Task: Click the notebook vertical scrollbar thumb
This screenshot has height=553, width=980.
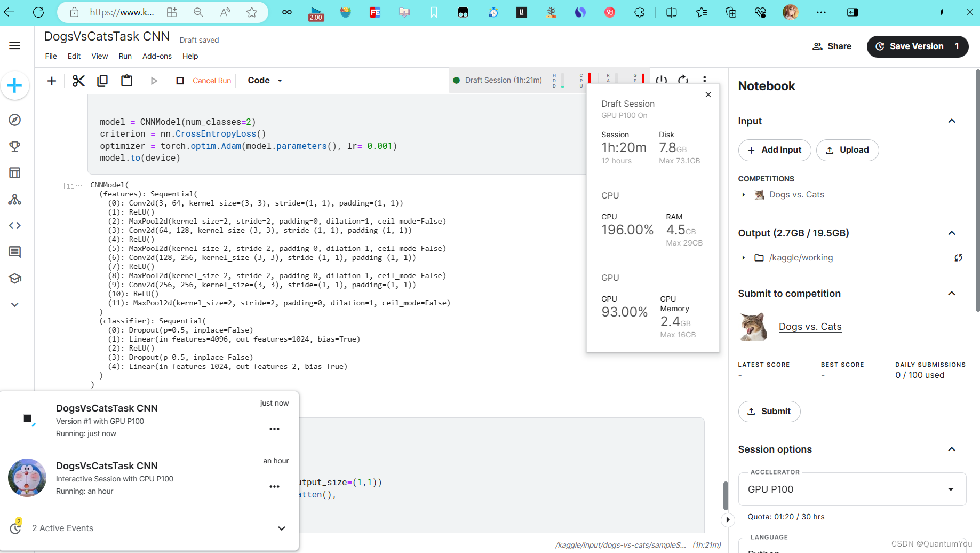Action: tap(725, 496)
